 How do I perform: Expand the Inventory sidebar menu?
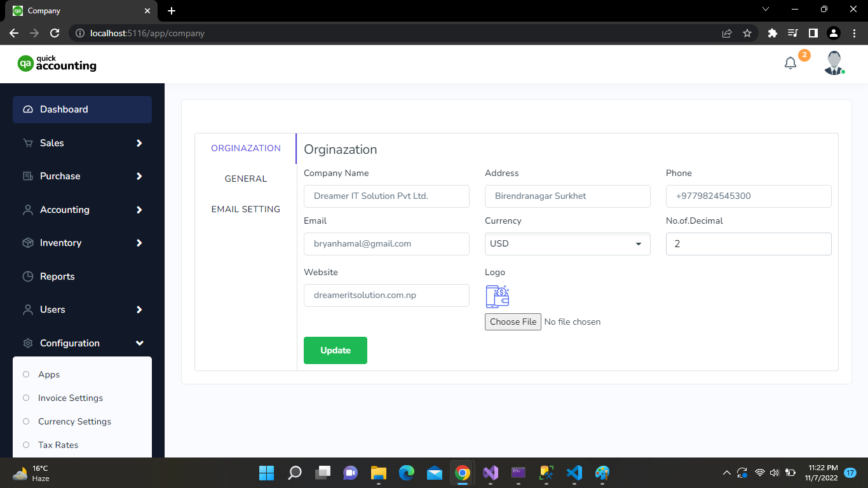82,243
